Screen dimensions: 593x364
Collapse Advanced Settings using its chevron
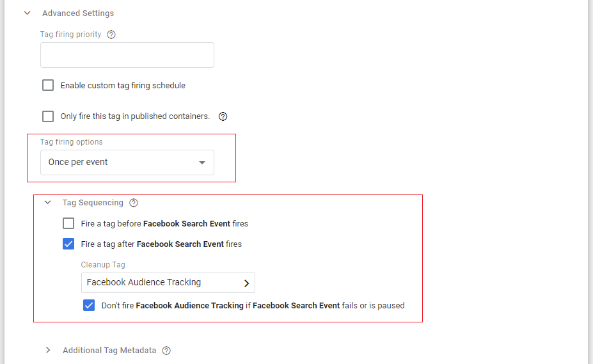tap(27, 13)
